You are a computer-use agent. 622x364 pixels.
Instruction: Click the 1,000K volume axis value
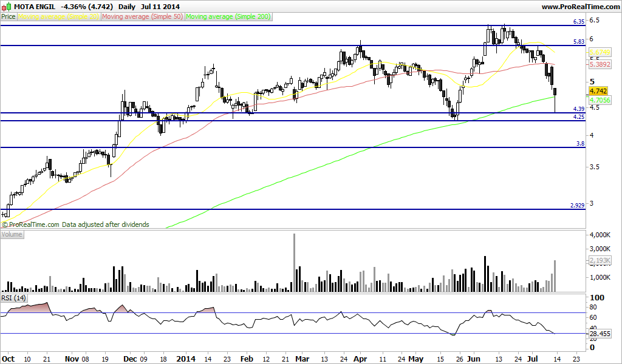click(x=600, y=277)
